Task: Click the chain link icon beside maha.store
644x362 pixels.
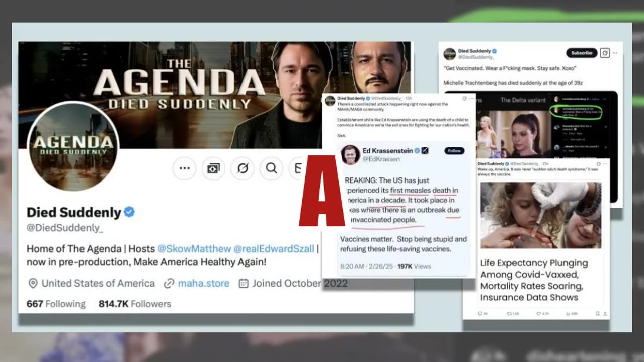Action: (169, 283)
